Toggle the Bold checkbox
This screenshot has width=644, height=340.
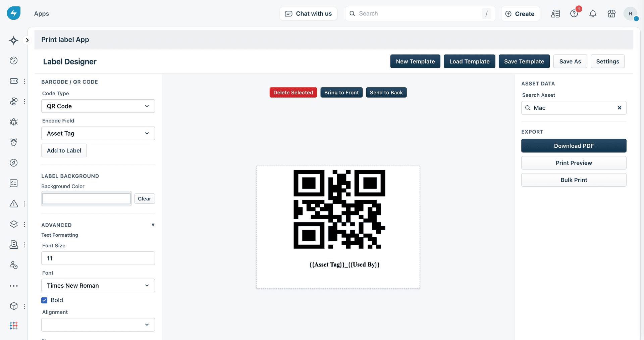tap(44, 300)
